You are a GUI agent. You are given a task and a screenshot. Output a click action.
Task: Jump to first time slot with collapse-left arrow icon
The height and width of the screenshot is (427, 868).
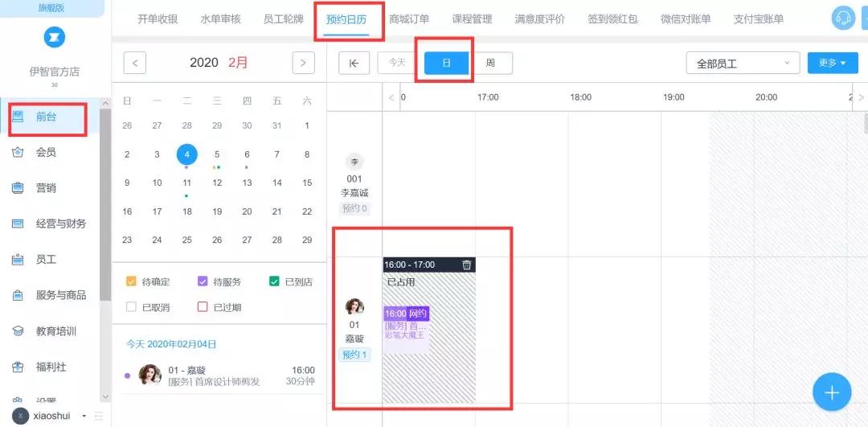coord(354,64)
